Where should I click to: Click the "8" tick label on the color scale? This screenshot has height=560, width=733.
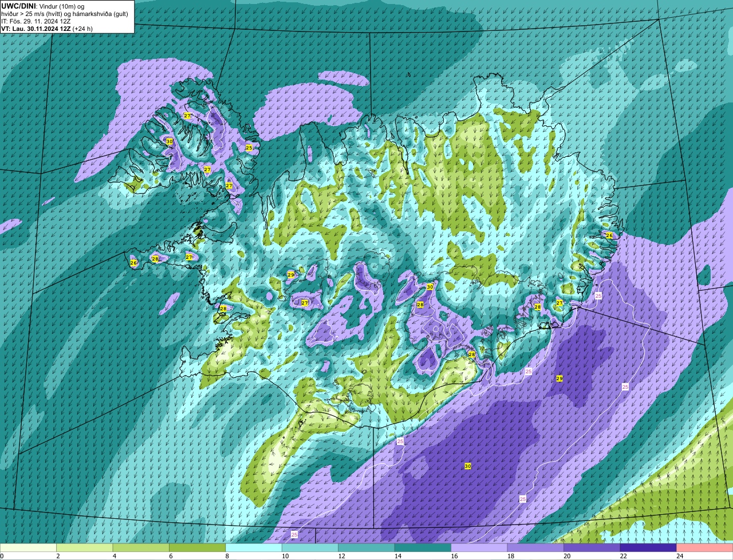click(x=227, y=556)
